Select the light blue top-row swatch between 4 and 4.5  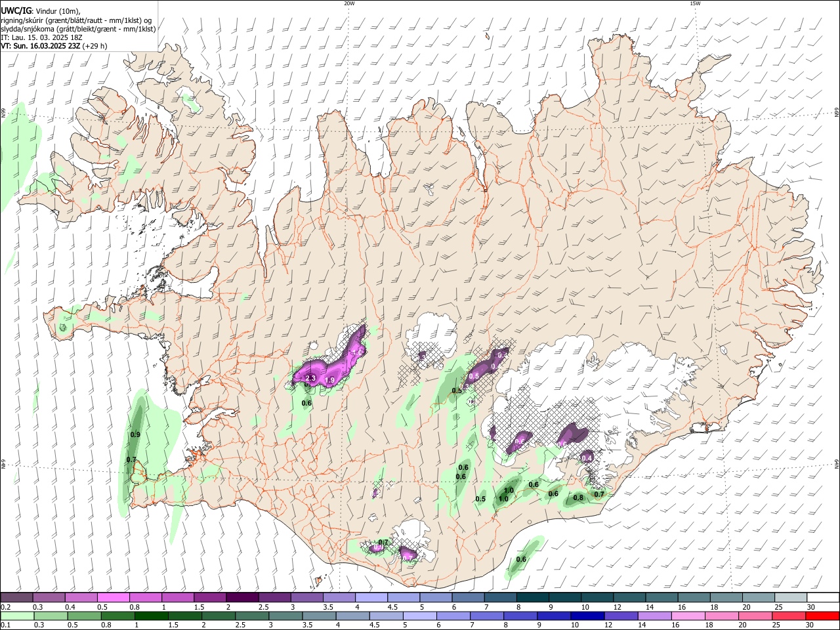tap(371, 598)
